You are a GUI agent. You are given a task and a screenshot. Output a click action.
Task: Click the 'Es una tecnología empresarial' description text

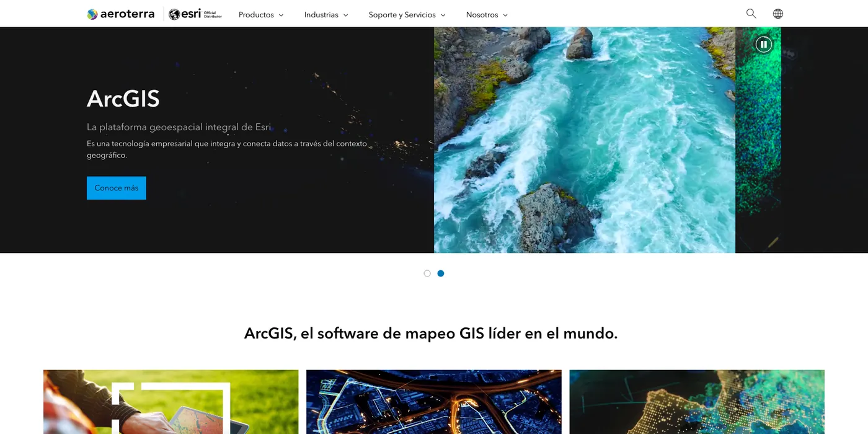[x=227, y=149]
